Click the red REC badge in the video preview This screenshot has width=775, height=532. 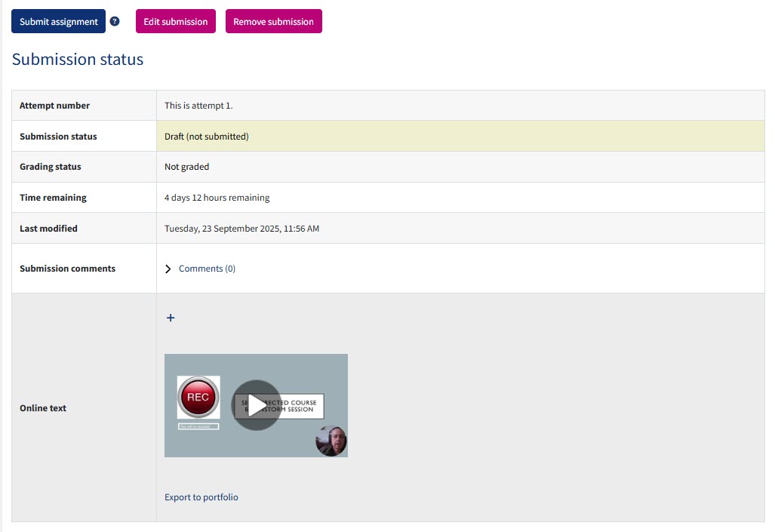coord(196,396)
